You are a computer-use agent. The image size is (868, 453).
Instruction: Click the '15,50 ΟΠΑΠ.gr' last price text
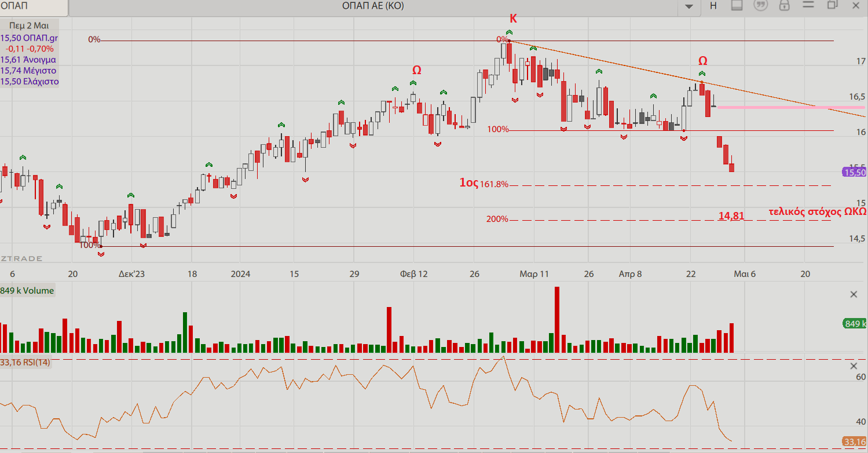(x=29, y=38)
